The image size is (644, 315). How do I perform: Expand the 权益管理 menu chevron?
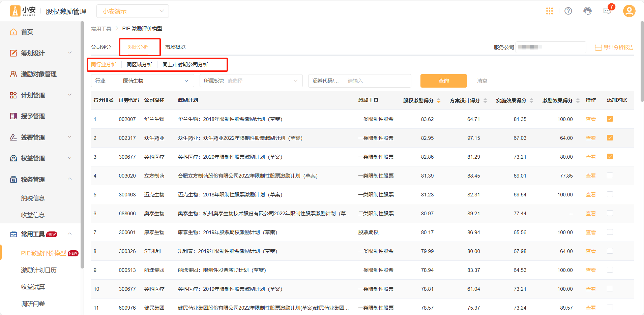pos(70,158)
